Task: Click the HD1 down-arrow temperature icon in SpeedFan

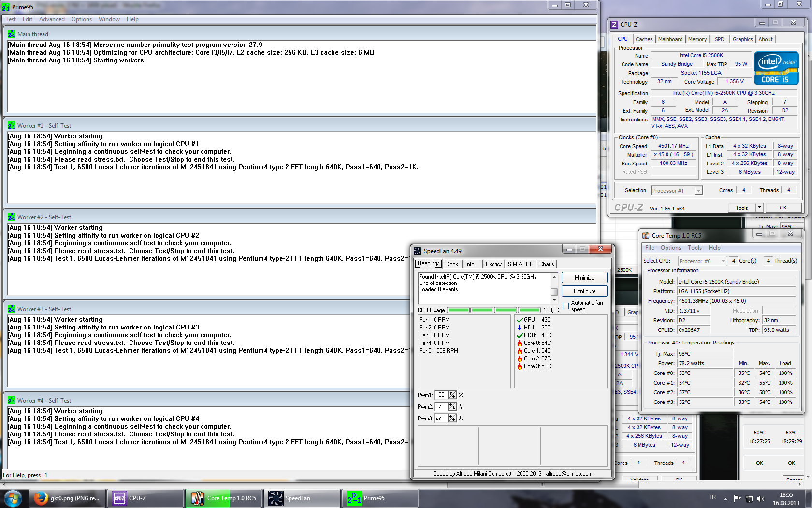Action: tap(520, 328)
